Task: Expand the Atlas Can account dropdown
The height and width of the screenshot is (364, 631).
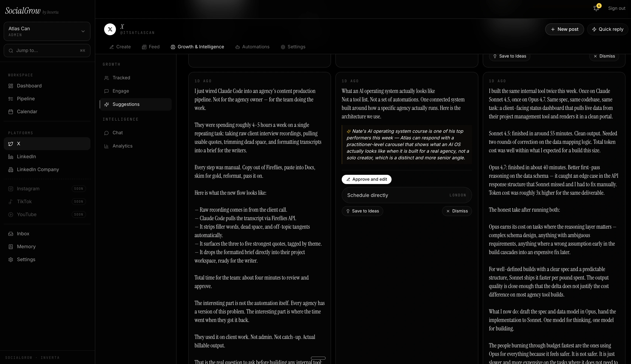Action: [47, 31]
